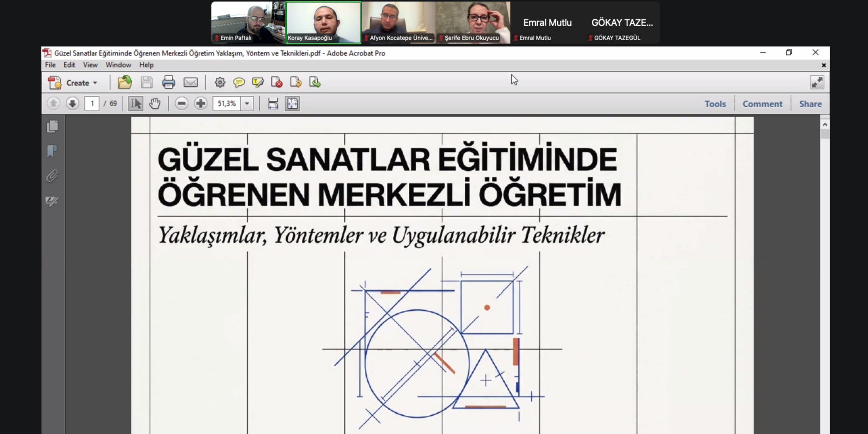Expand the zoom percentage dropdown
Image resolution: width=868 pixels, height=434 pixels.
[247, 104]
